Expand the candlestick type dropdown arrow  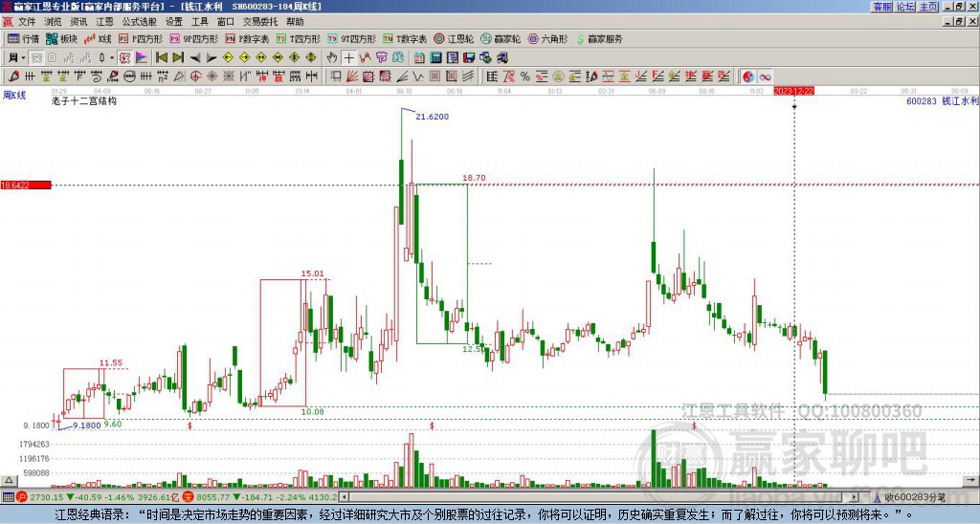112,58
